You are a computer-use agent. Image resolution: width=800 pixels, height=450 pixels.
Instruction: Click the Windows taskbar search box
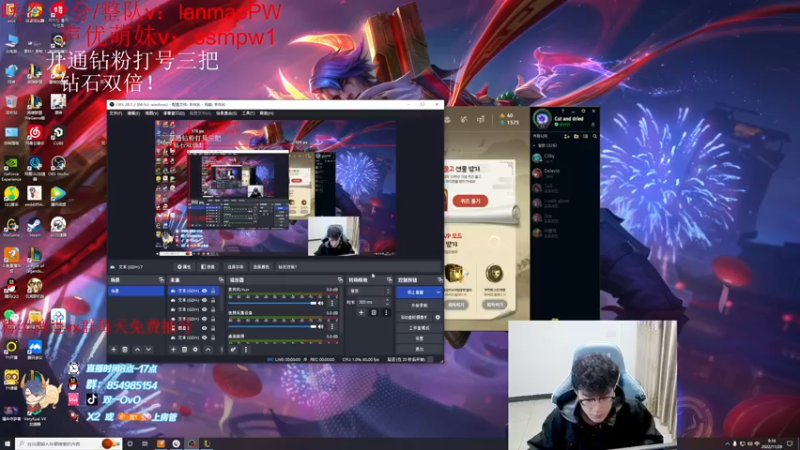coord(68,444)
